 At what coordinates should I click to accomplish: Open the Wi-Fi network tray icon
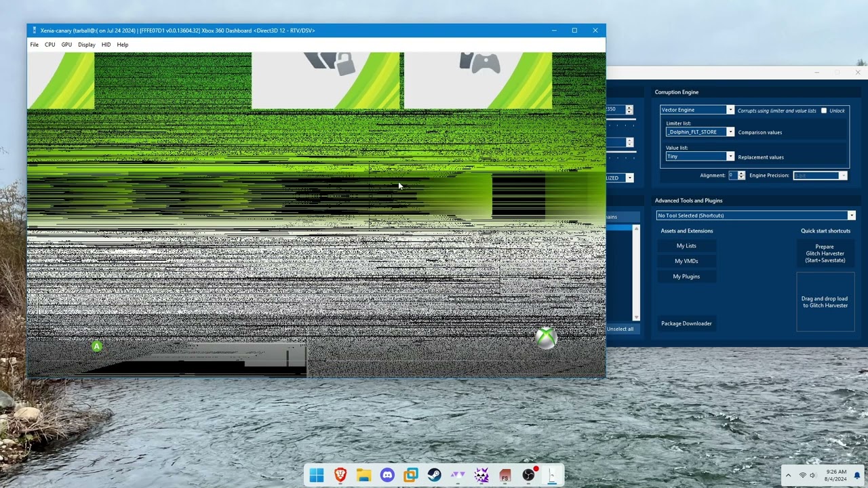coord(803,475)
